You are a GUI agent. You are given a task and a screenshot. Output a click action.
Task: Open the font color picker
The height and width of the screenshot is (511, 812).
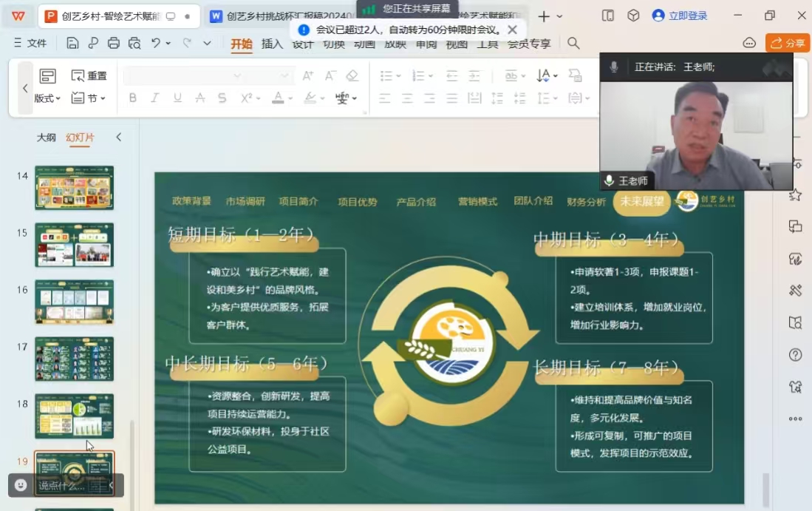pos(279,98)
